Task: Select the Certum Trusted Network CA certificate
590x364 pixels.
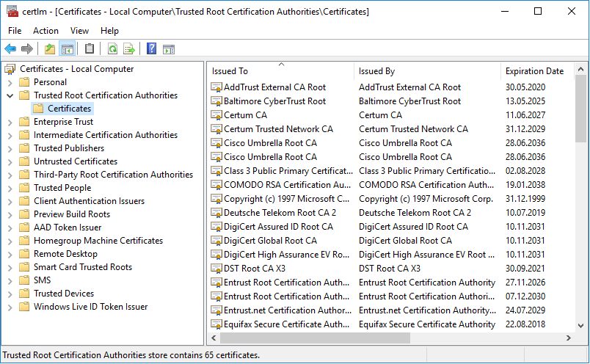Action: 278,129
